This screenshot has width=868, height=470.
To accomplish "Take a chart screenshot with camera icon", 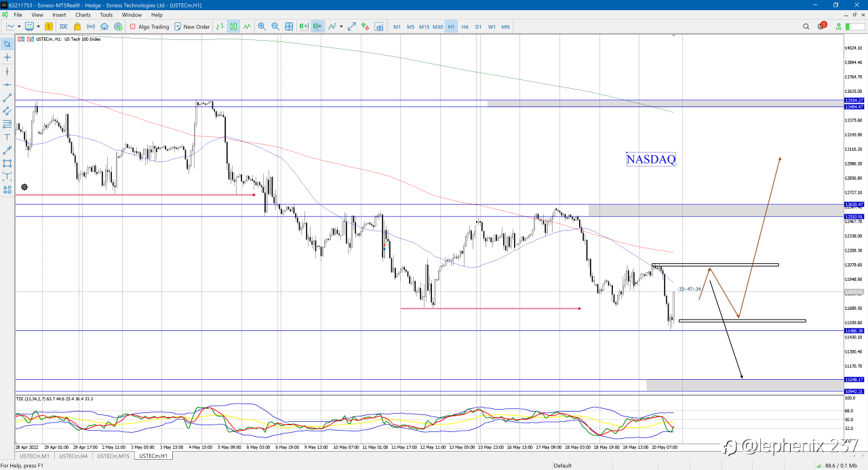I will 378,26.
